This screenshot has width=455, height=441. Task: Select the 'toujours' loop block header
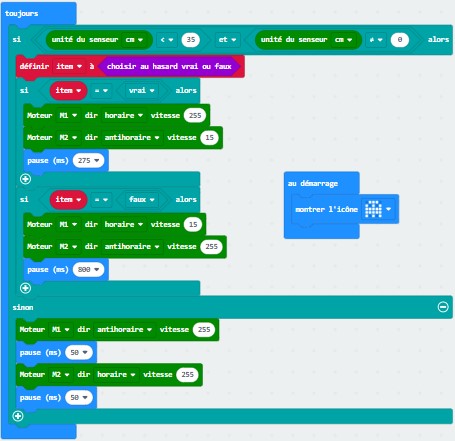(x=22, y=13)
